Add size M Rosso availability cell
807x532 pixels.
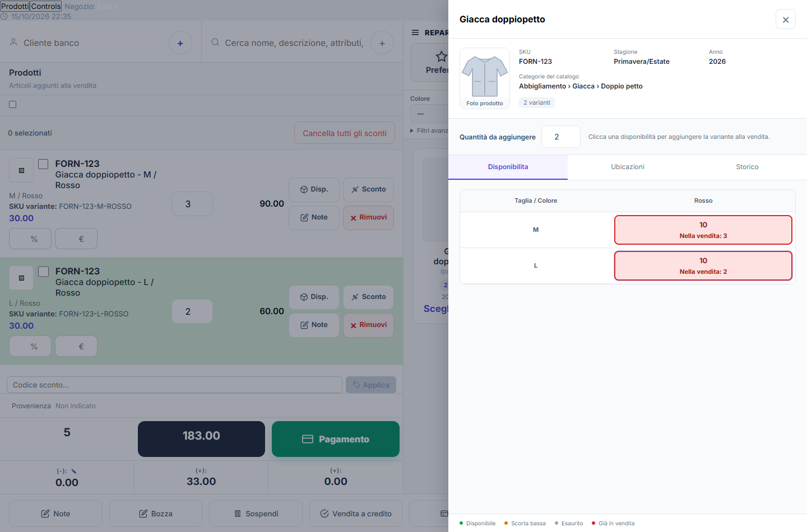703,230
